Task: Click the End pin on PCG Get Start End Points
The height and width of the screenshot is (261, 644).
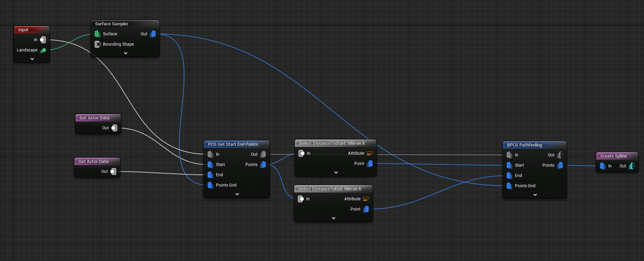Action: tap(210, 175)
